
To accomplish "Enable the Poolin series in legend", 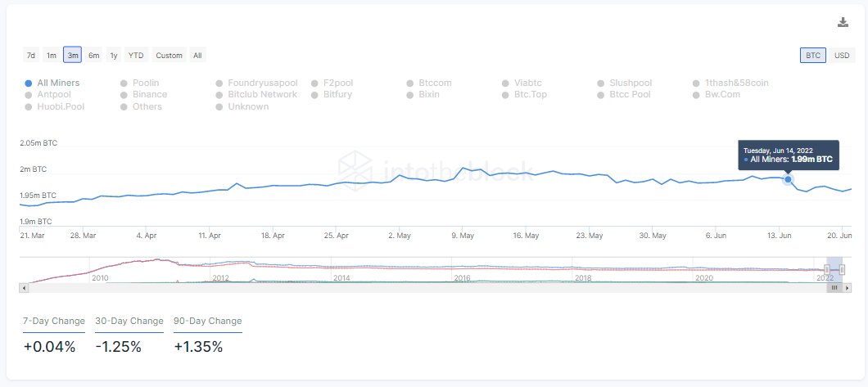I will click(124, 83).
